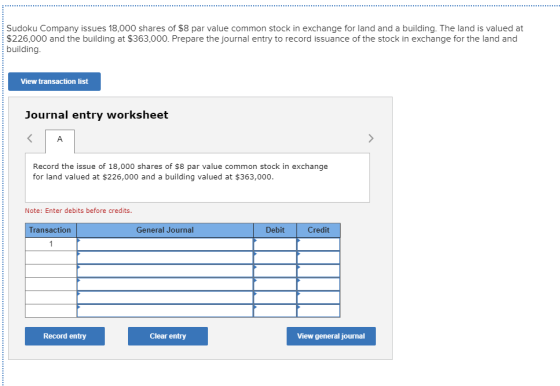Open second row General Journal account dropdown
This screenshot has height=386, width=560.
[165, 257]
